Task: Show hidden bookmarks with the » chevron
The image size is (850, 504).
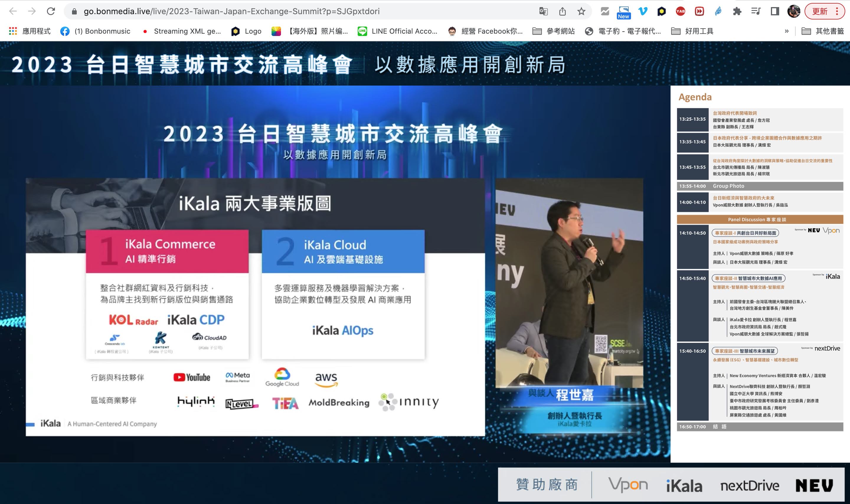Action: click(x=787, y=31)
